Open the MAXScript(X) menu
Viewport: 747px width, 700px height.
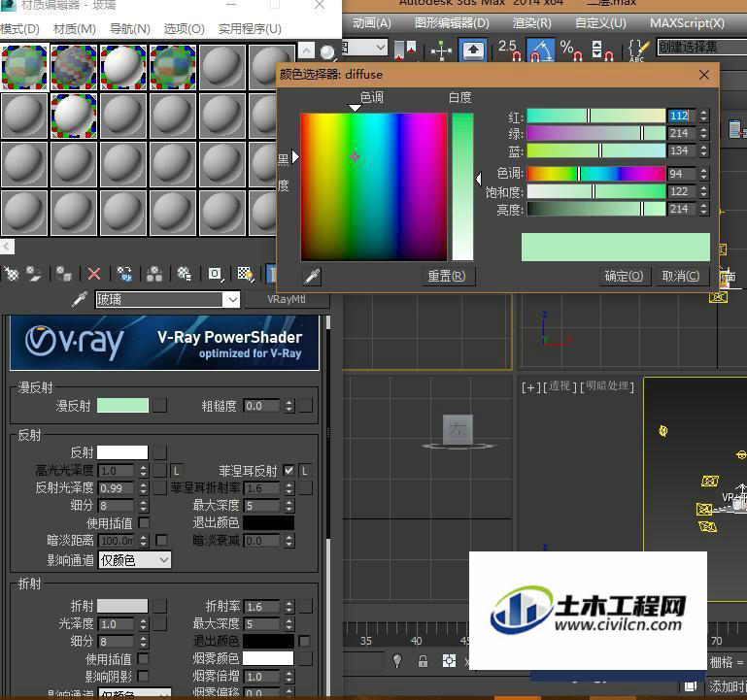click(687, 23)
